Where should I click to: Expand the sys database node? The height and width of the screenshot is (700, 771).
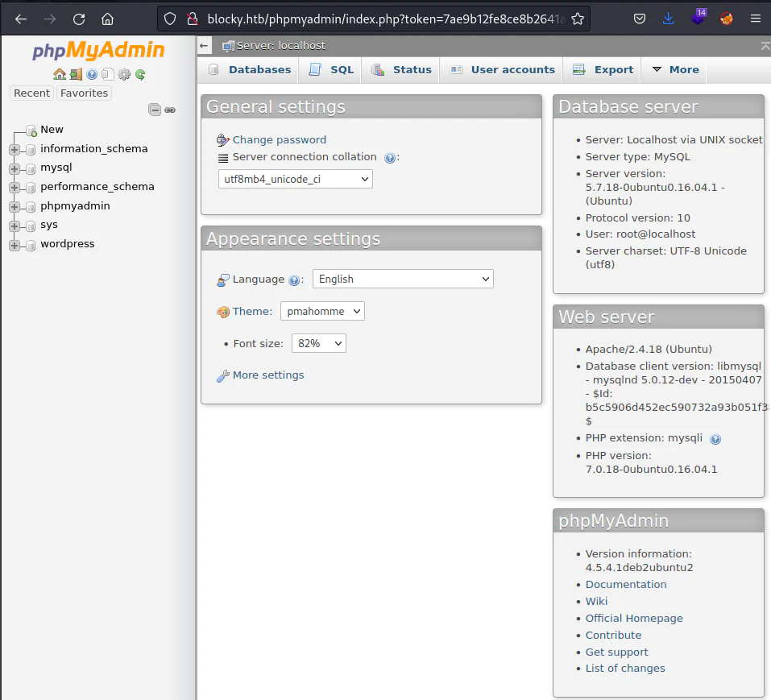(15, 226)
